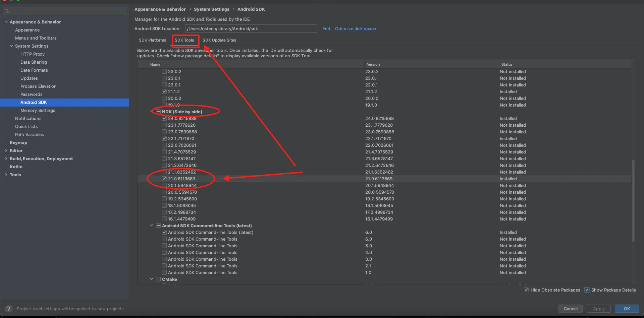Click the Apply button

pos(599,309)
